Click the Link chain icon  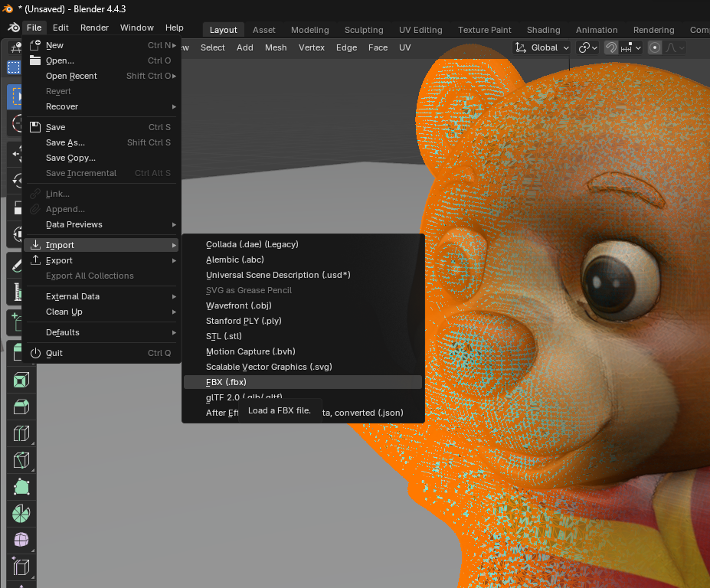point(35,194)
